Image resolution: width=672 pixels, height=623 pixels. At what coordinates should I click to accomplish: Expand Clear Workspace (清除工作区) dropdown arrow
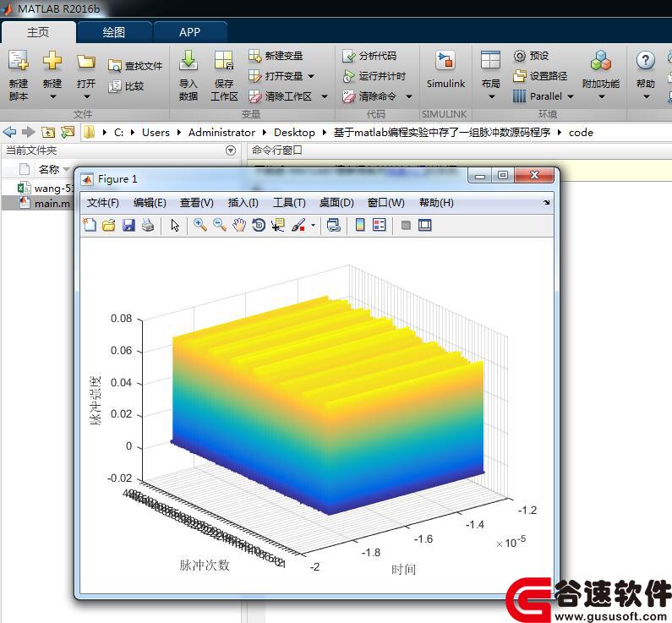(x=325, y=97)
